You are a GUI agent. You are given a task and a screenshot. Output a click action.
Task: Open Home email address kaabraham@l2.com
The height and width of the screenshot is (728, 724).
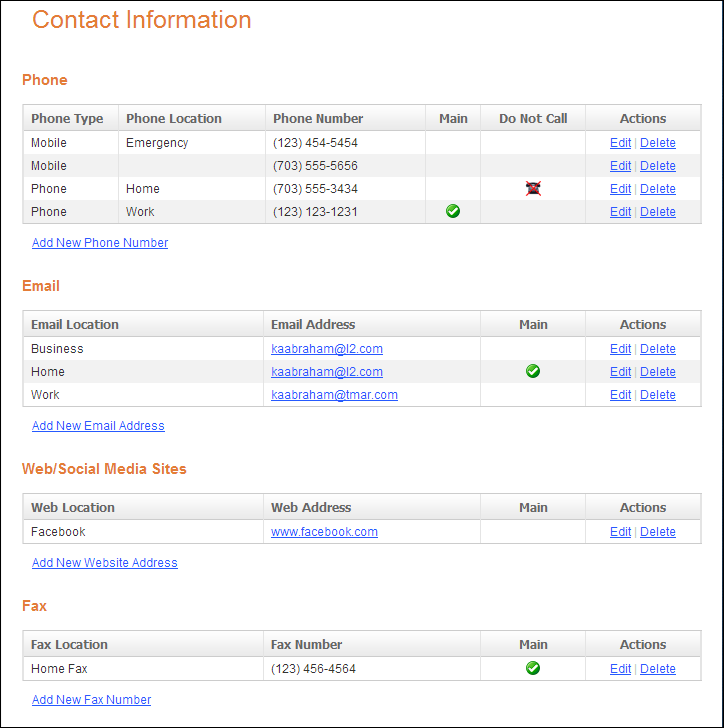[327, 371]
